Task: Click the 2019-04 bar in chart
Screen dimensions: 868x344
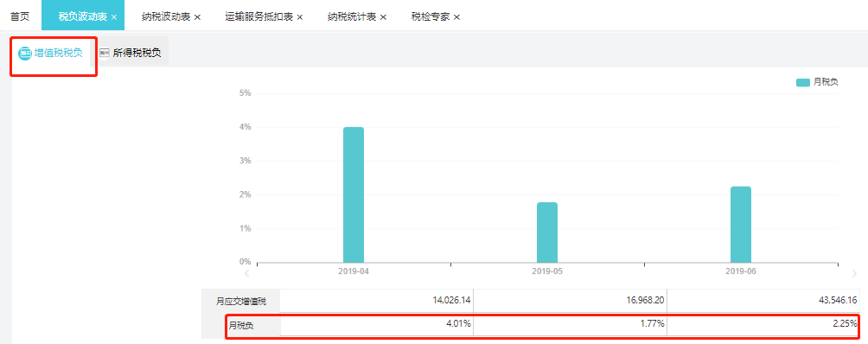Action: (x=354, y=194)
